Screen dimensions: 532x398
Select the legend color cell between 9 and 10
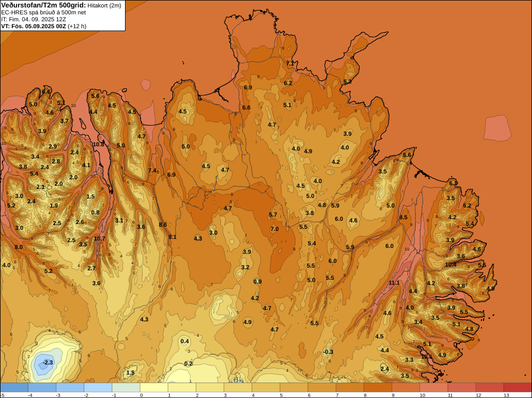click(406, 387)
